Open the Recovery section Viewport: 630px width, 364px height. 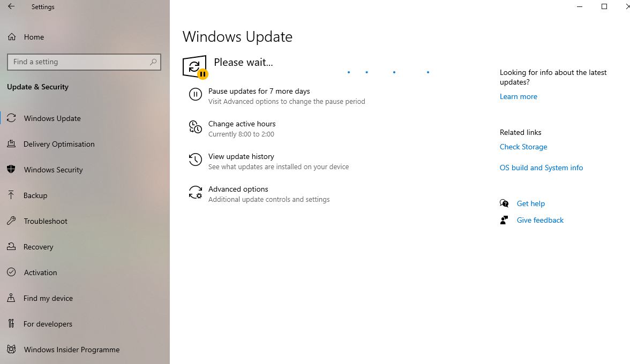(38, 247)
